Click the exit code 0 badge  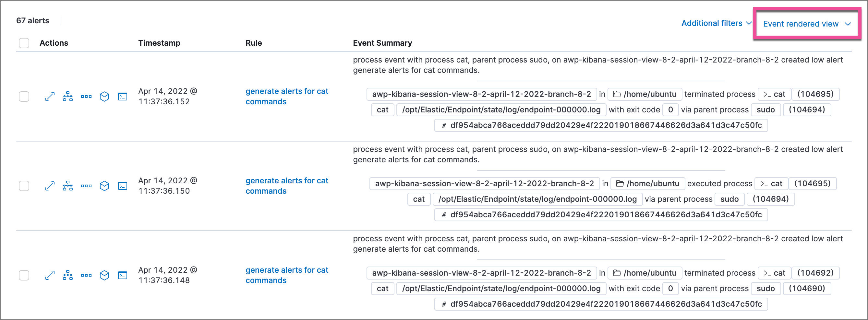coord(670,109)
